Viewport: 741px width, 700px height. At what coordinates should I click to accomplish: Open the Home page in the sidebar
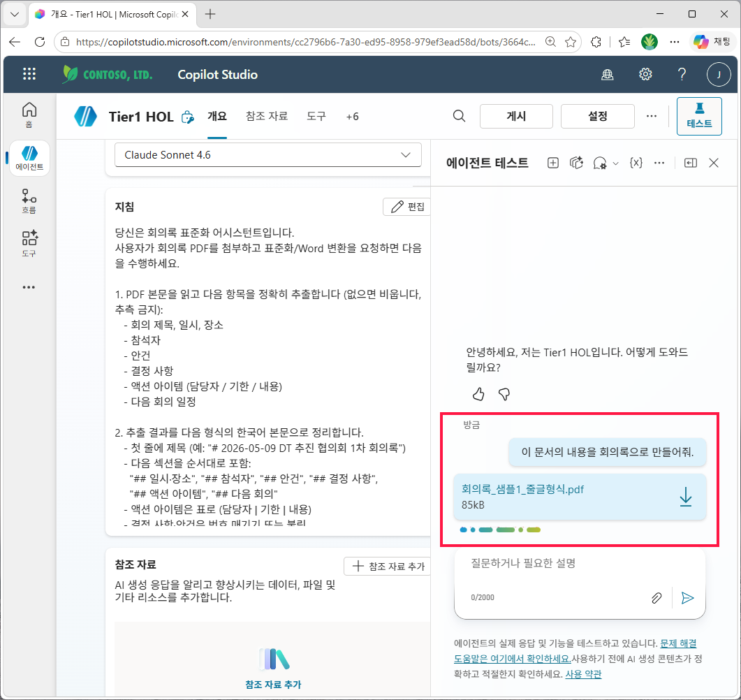pos(29,115)
